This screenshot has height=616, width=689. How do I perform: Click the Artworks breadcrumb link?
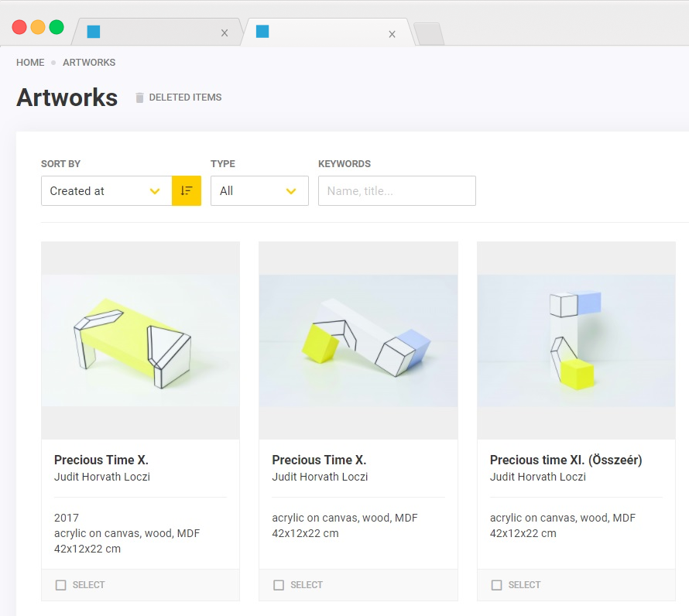pos(89,63)
